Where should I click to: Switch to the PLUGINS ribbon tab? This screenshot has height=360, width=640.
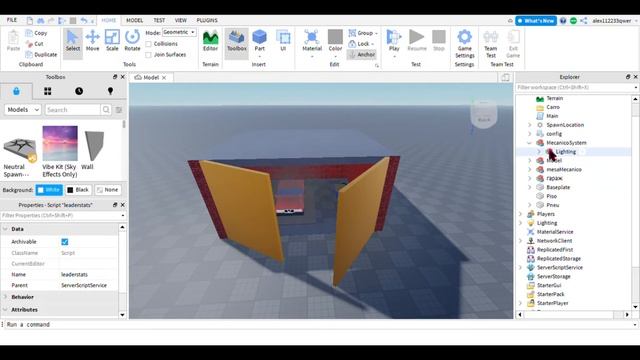(x=207, y=20)
